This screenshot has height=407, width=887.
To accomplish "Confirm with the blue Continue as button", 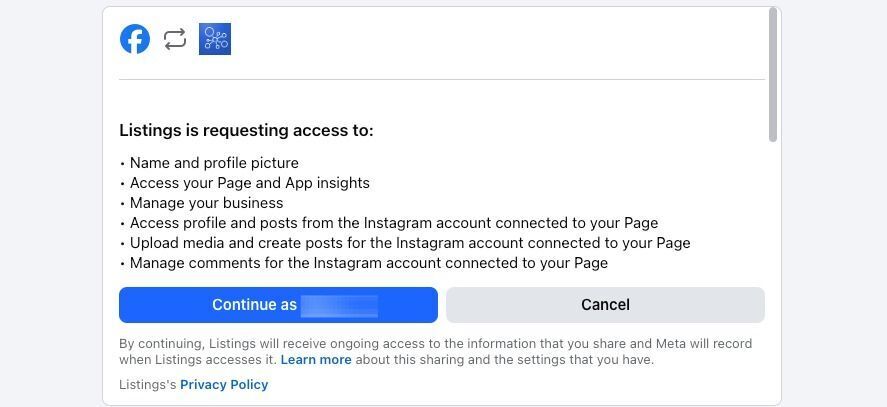I will [x=278, y=305].
